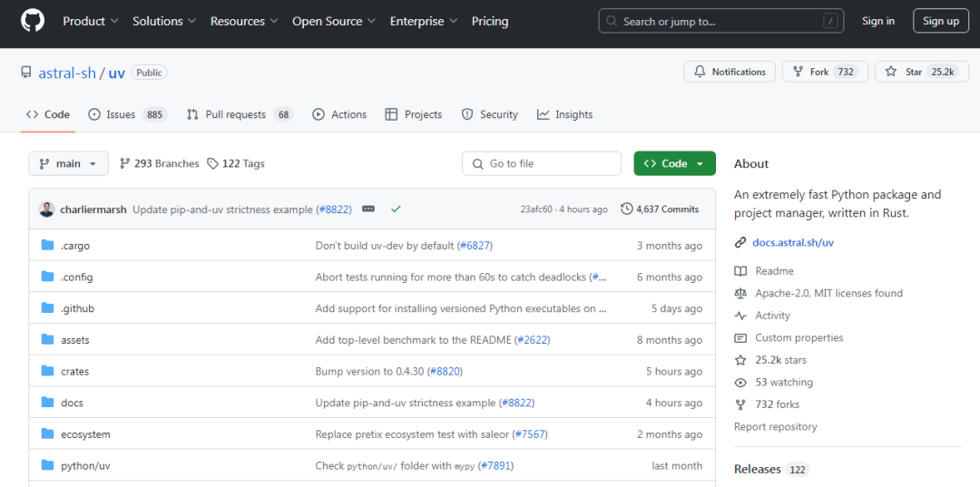980x487 pixels.
Task: Click the Sign up button
Action: click(941, 21)
